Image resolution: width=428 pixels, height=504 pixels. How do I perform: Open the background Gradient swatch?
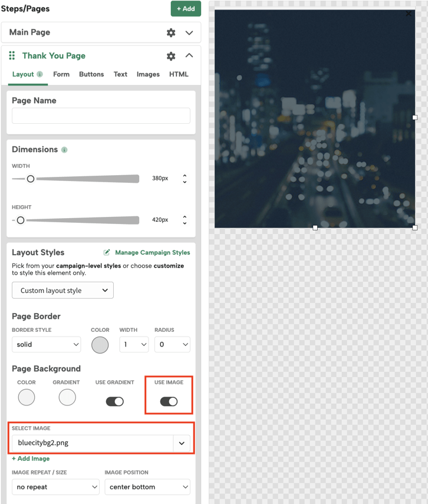[x=67, y=397]
